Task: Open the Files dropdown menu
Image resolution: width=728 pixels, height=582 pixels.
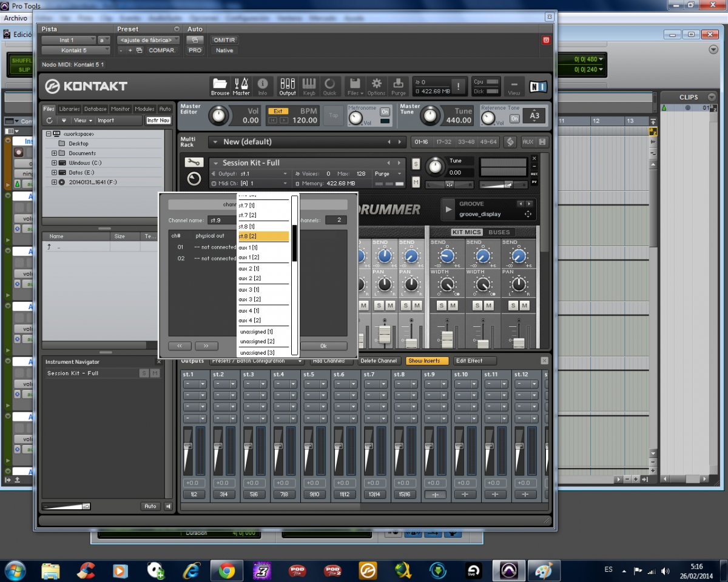Action: tap(355, 85)
